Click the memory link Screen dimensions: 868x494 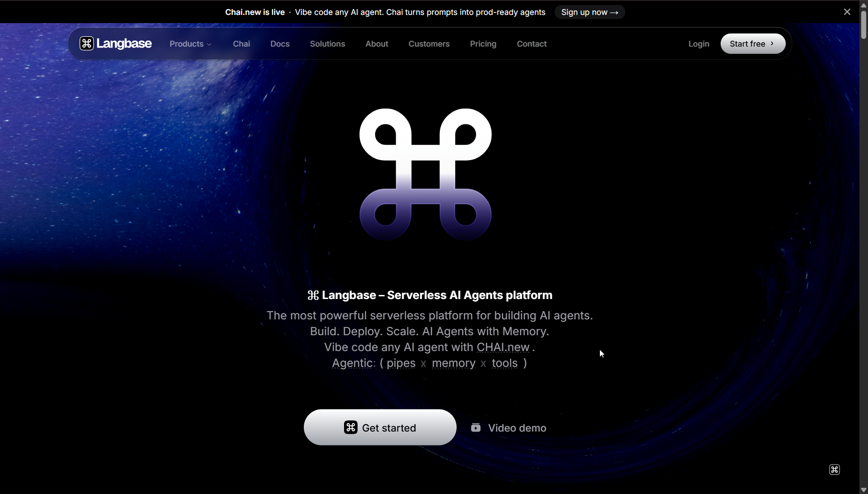coord(453,363)
